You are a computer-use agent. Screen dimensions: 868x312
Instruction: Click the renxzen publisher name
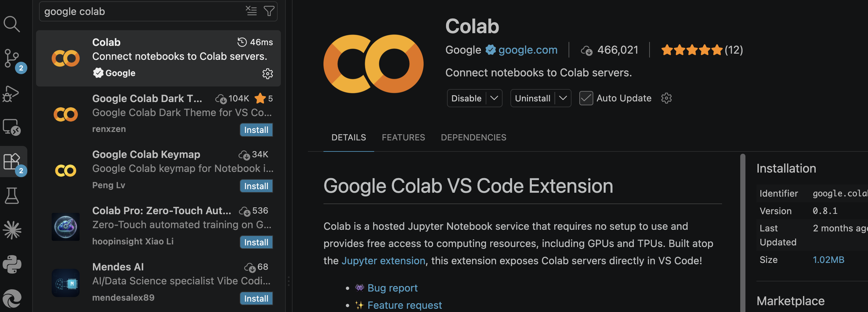click(109, 129)
